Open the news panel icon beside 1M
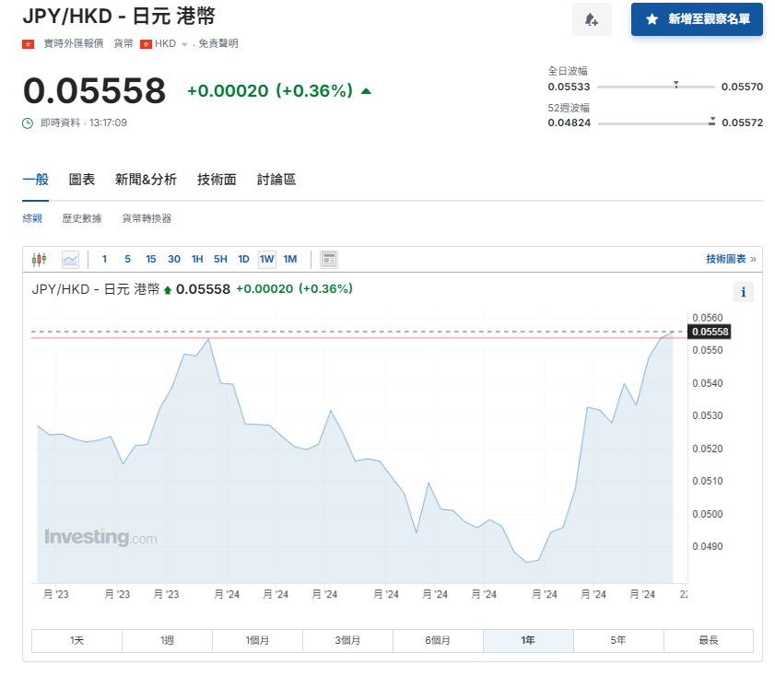The height and width of the screenshot is (700, 775). 329,259
